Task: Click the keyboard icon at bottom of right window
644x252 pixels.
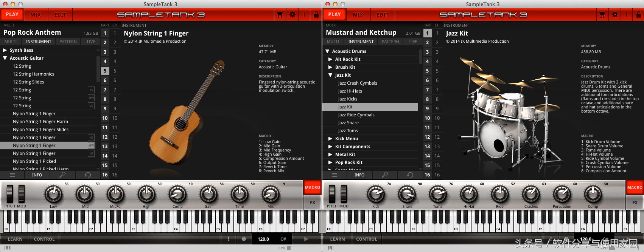Action: click(x=330, y=248)
